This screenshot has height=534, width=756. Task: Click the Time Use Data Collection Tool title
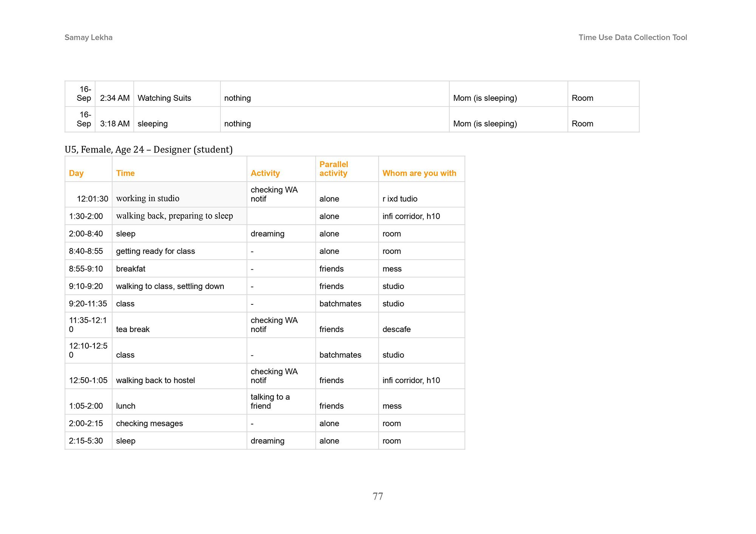[x=632, y=37]
